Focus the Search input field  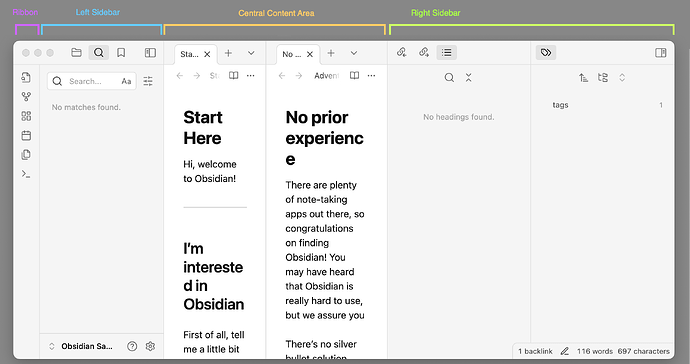92,81
